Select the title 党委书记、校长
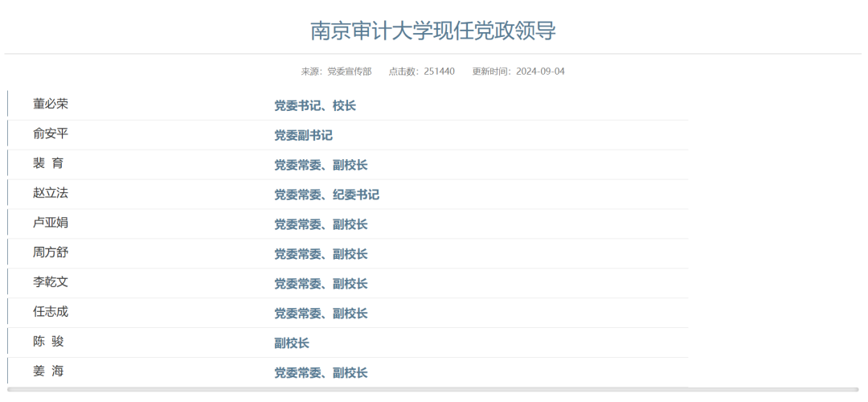 315,106
